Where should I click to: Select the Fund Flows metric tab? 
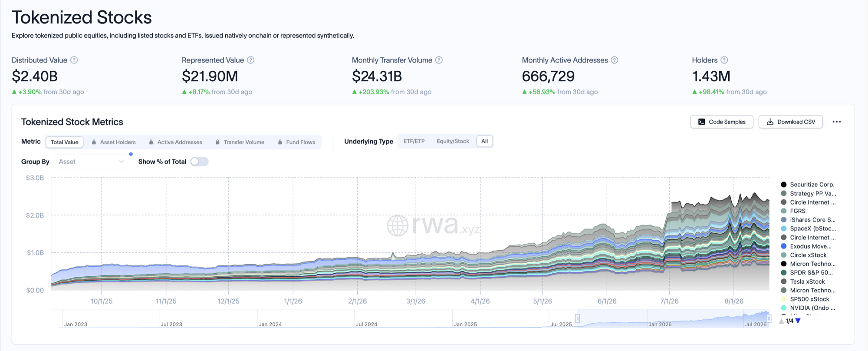296,142
